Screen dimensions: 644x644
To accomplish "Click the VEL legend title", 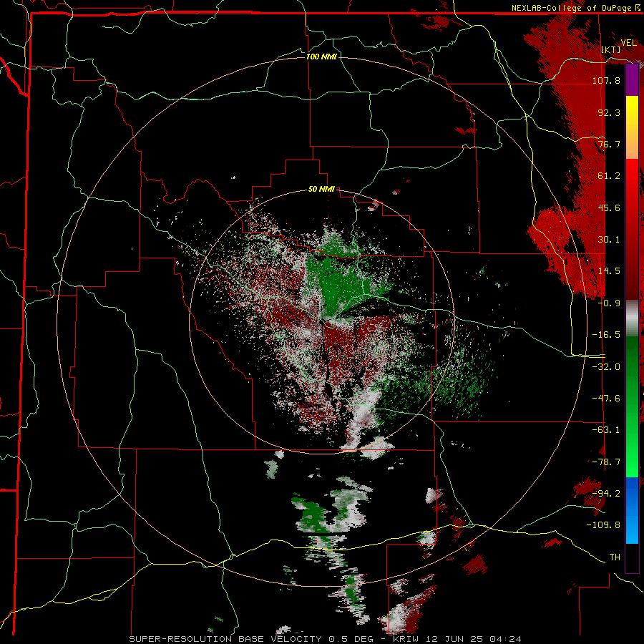I will click(628, 43).
